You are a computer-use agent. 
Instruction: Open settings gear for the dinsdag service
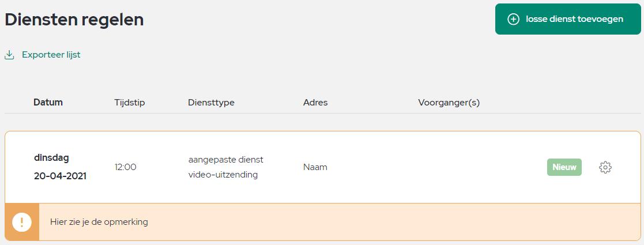[605, 167]
